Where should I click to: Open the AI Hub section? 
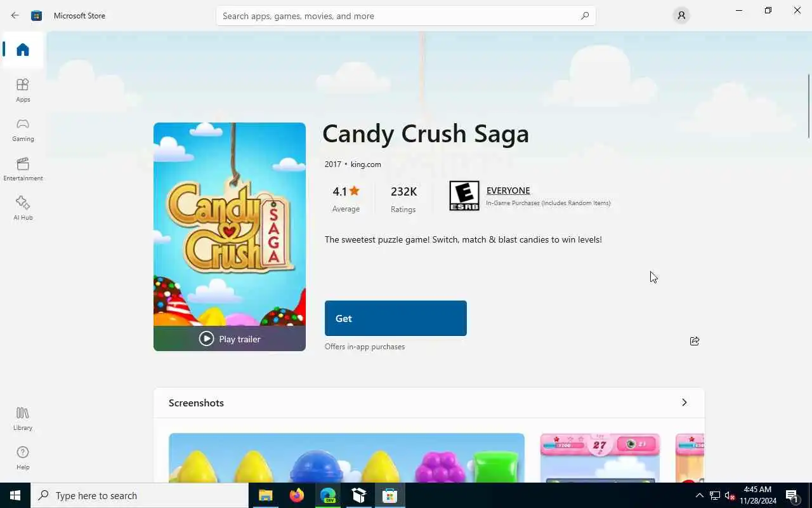click(x=23, y=208)
